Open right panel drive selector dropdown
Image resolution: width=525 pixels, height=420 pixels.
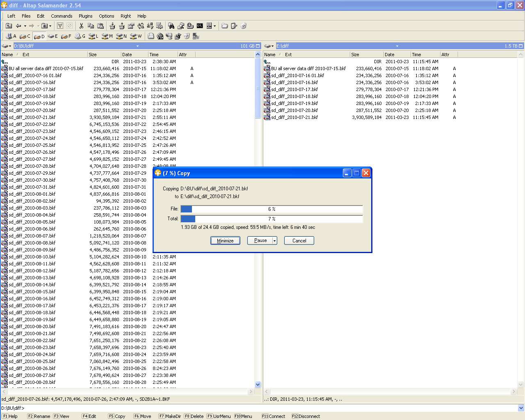click(269, 46)
